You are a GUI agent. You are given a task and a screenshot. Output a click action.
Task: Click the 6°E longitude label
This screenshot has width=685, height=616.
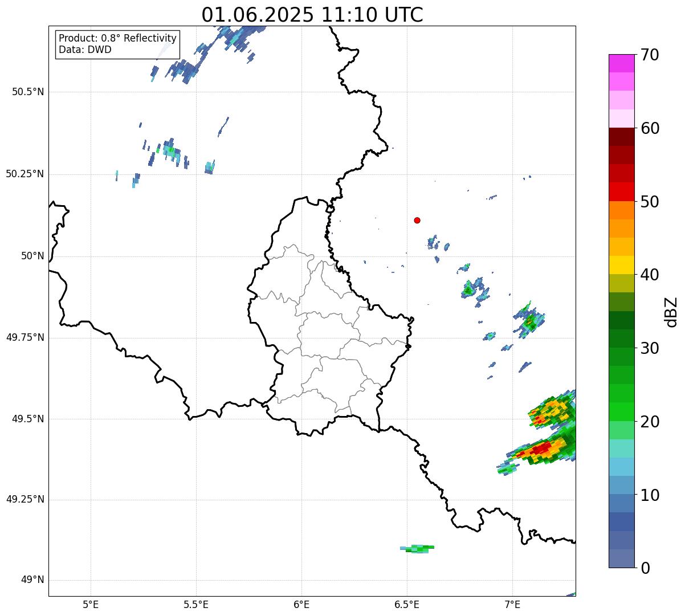pyautogui.click(x=301, y=604)
